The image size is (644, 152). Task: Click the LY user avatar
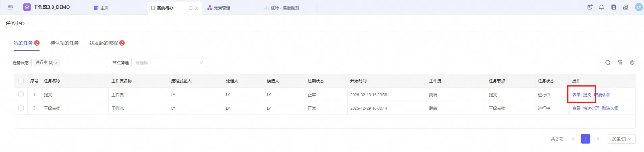[639, 7]
